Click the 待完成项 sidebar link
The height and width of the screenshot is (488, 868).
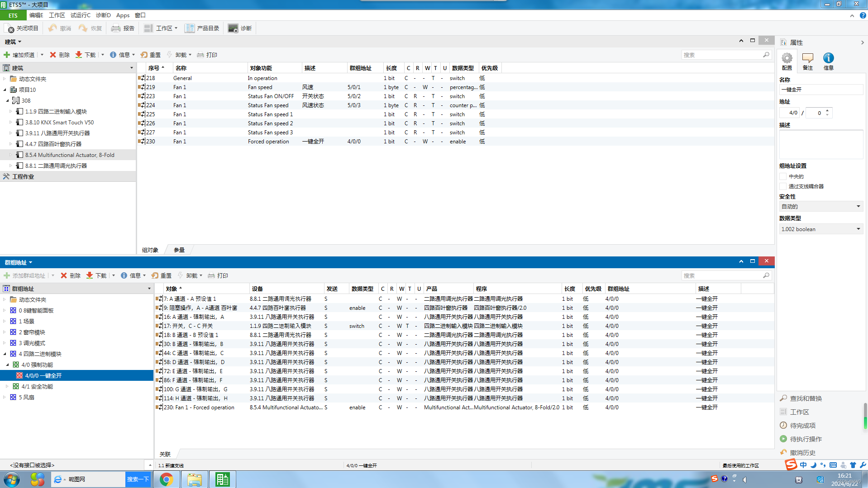802,426
